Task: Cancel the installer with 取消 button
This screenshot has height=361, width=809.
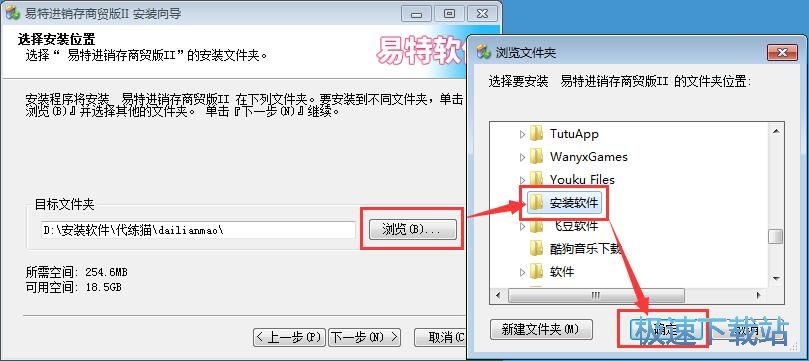Action: 440,337
